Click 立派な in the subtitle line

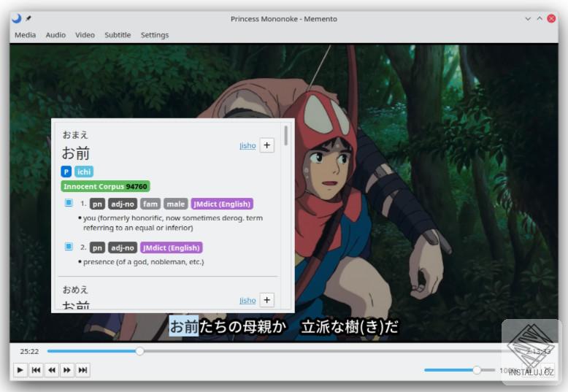tap(323, 326)
